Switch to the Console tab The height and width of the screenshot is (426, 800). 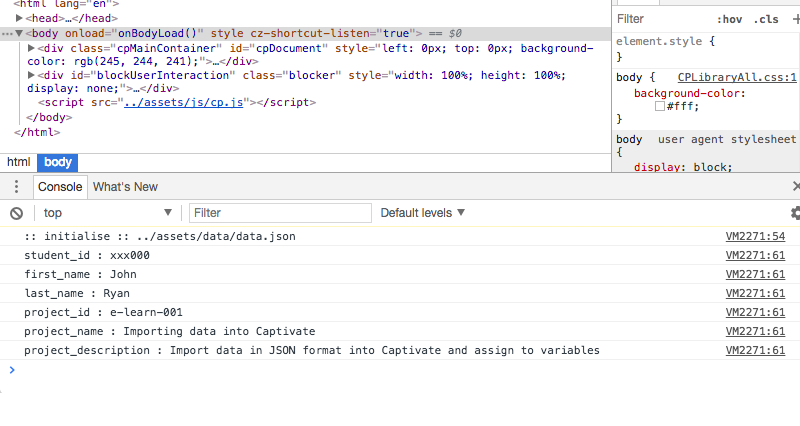click(x=60, y=187)
